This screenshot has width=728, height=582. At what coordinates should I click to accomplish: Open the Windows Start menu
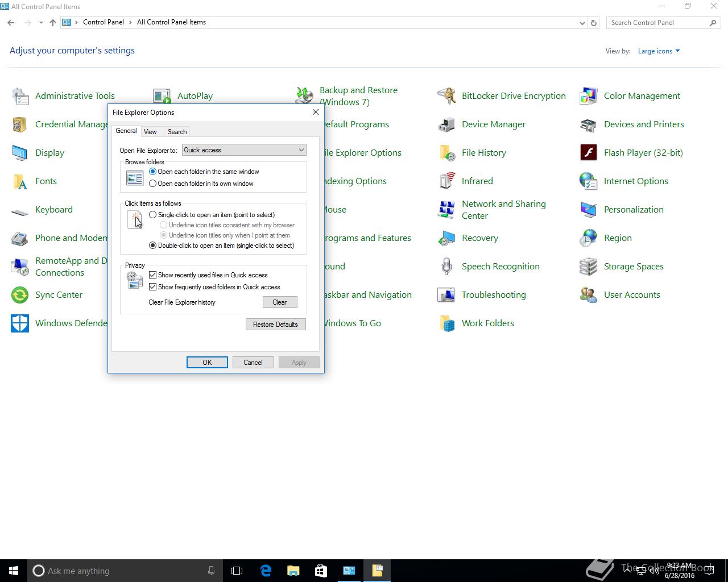(14, 571)
